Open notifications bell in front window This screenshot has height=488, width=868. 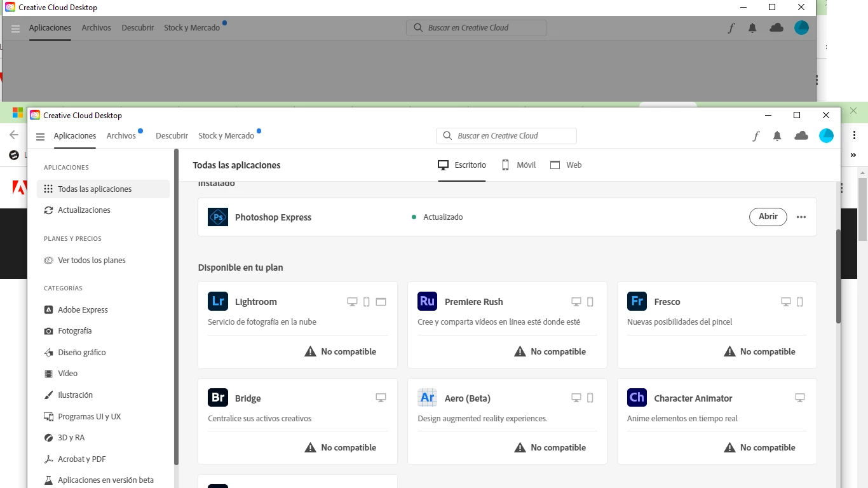(777, 136)
